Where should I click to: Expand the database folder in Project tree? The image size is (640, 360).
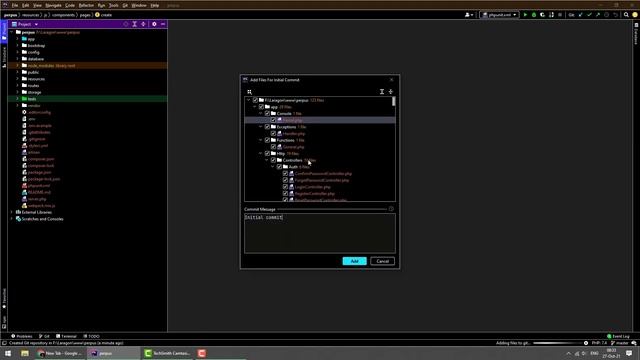click(x=18, y=59)
